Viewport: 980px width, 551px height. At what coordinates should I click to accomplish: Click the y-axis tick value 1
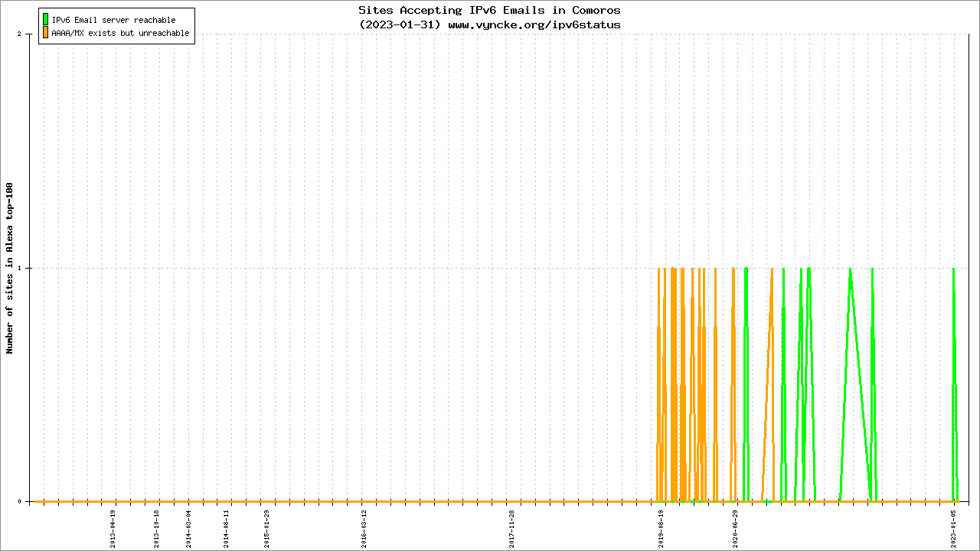[x=28, y=268]
